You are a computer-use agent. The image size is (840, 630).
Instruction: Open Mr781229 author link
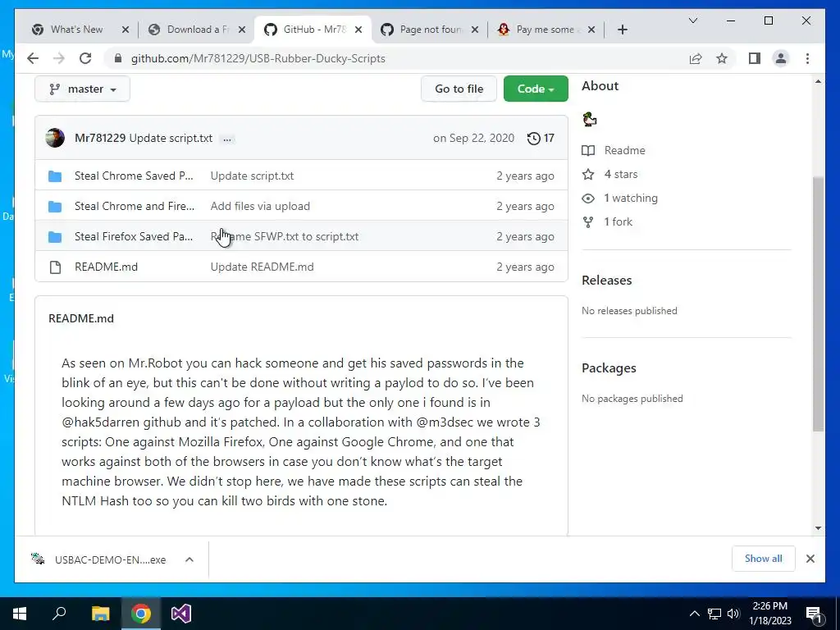point(100,138)
